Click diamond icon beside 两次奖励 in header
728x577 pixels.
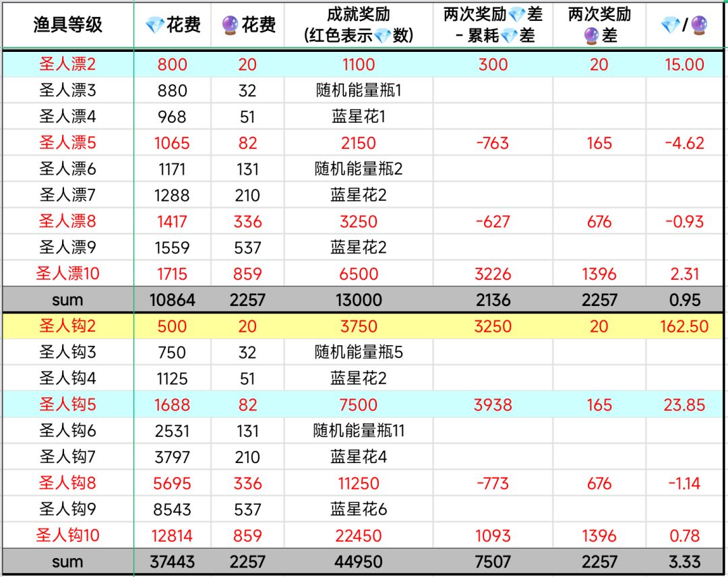tap(517, 15)
